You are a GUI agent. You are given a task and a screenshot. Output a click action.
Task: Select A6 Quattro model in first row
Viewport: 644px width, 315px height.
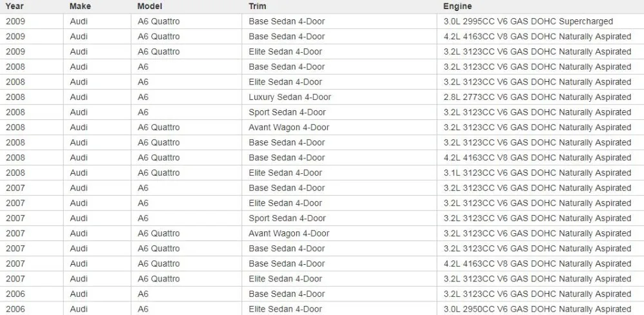(187, 21)
